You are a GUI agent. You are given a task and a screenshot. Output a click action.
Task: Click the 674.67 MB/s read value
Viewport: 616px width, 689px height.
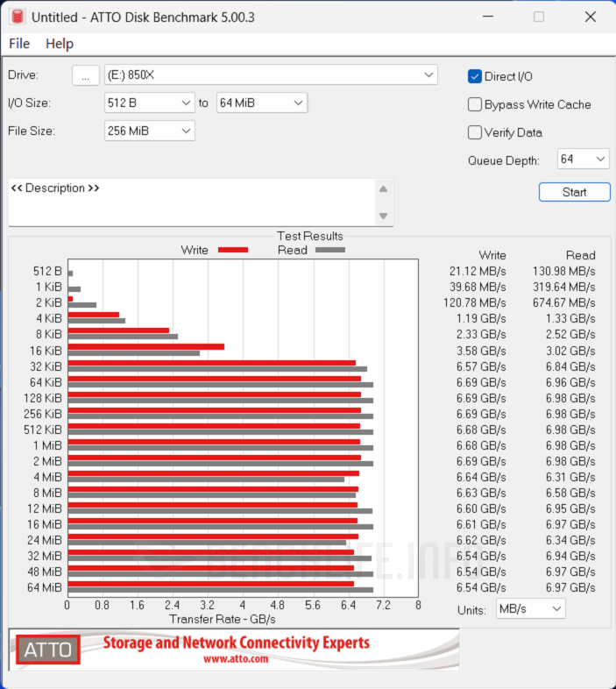(564, 302)
